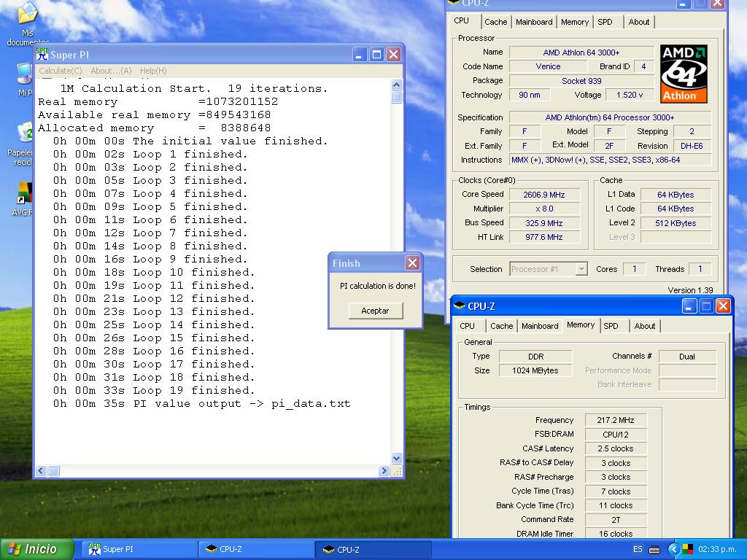Expand hidden system tray icons

click(674, 549)
